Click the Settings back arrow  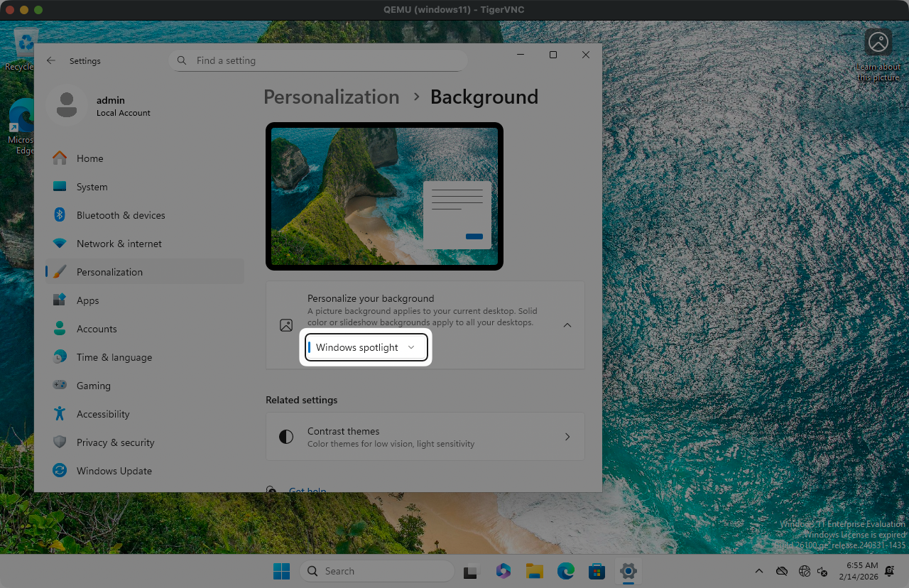[51, 61]
